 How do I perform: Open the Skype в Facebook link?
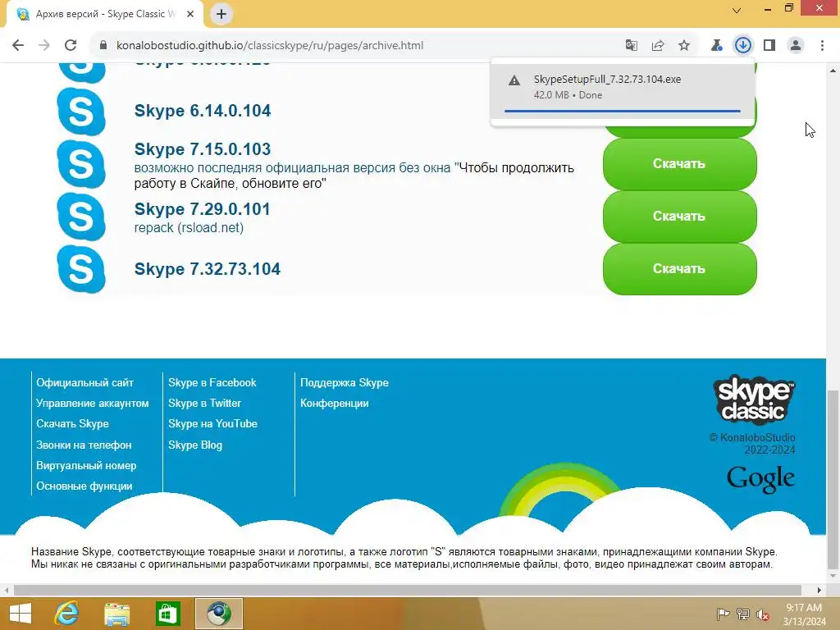pyautogui.click(x=212, y=383)
